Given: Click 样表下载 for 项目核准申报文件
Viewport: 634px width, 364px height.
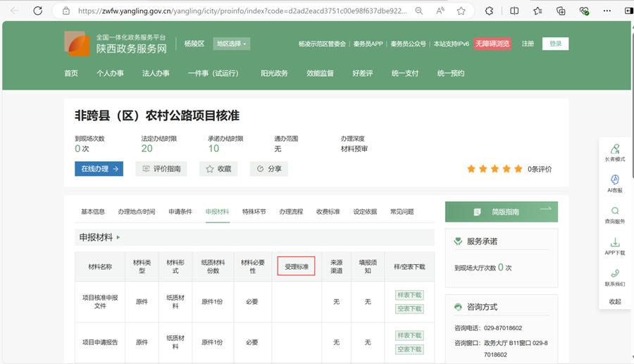Looking at the screenshot, I should (409, 295).
